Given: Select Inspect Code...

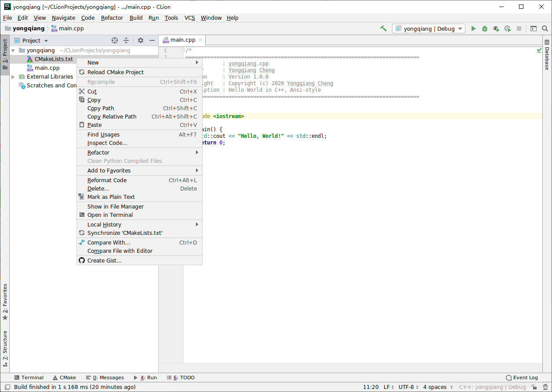Looking at the screenshot, I should tap(140, 143).
